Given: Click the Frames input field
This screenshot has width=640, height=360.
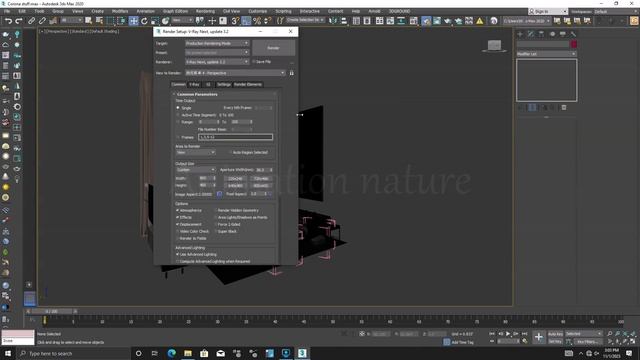Looking at the screenshot, I should [236, 137].
